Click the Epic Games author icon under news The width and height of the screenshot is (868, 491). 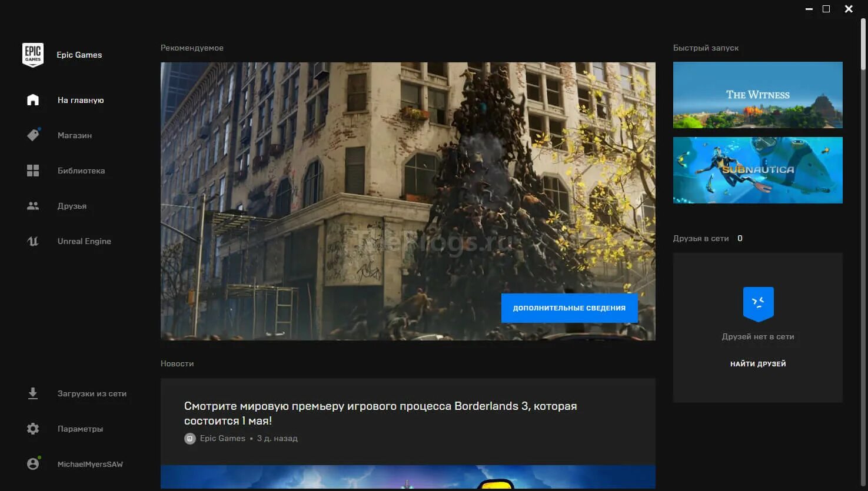[x=189, y=439]
